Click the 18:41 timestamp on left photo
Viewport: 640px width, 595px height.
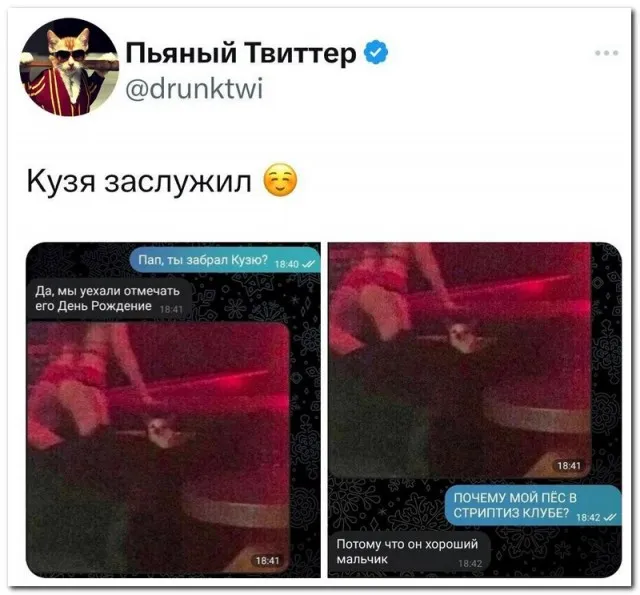pyautogui.click(x=267, y=561)
